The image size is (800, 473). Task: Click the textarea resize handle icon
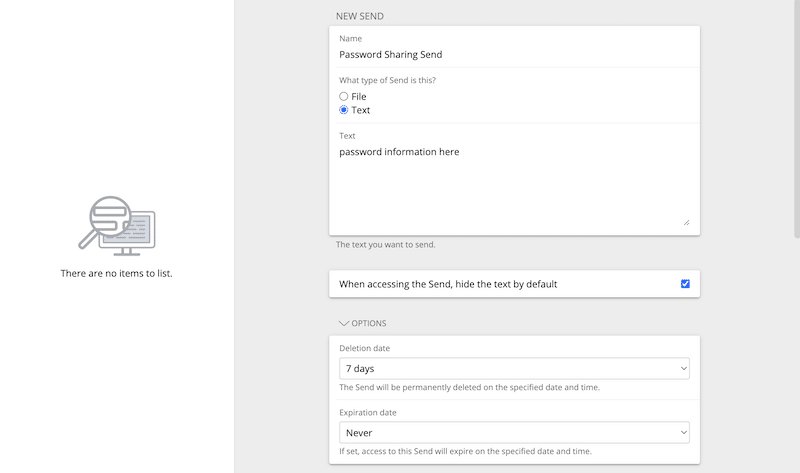pyautogui.click(x=686, y=222)
